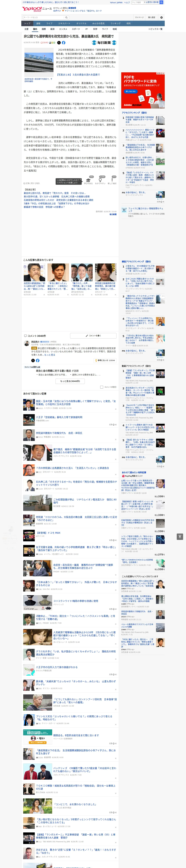
Task: Open the Yahoo! JAPAN link in top bar
Action: click(x=116, y=2)
